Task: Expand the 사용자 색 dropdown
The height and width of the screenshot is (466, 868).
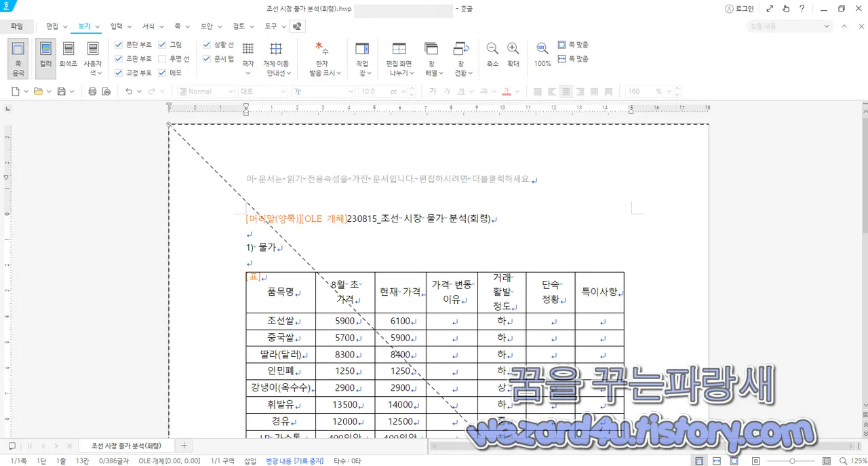Action: 99,73
